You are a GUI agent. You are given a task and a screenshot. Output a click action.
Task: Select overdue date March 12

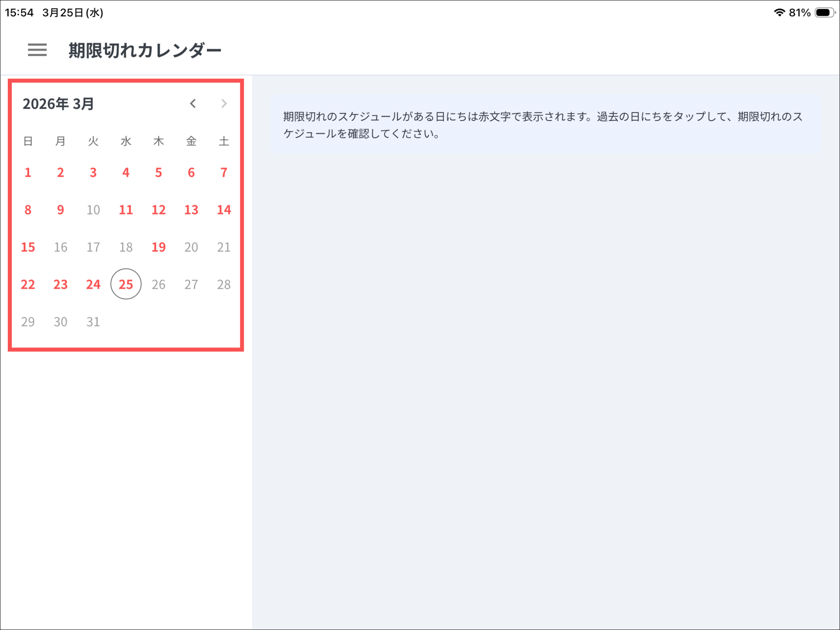(x=159, y=210)
